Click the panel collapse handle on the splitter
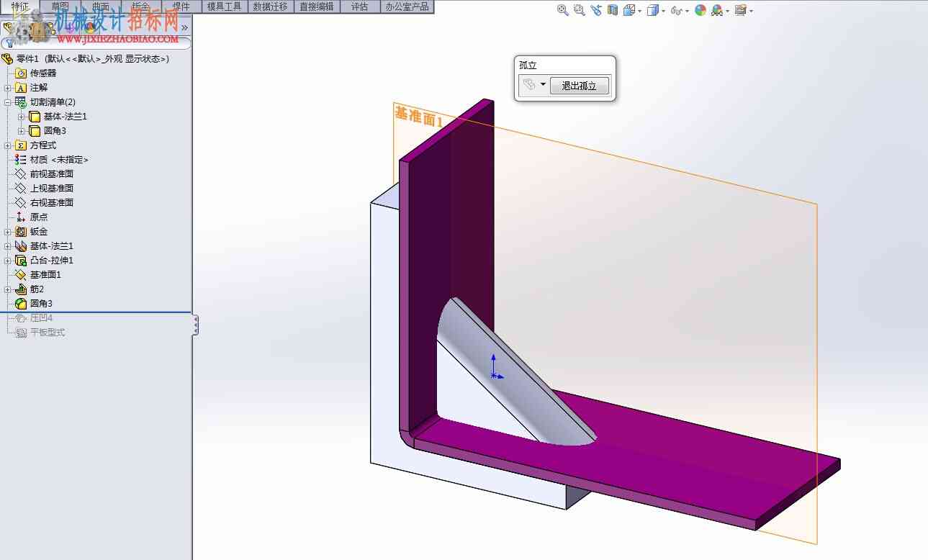The image size is (928, 560). coord(195,325)
